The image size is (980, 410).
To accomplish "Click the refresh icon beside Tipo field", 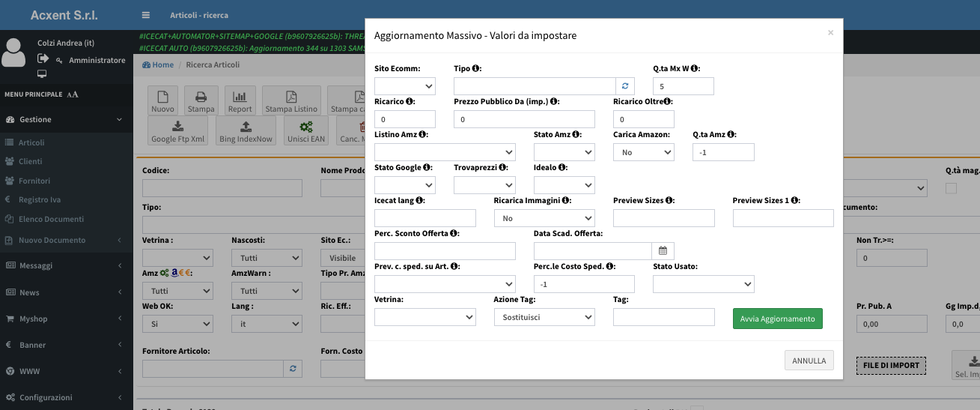I will (x=625, y=86).
